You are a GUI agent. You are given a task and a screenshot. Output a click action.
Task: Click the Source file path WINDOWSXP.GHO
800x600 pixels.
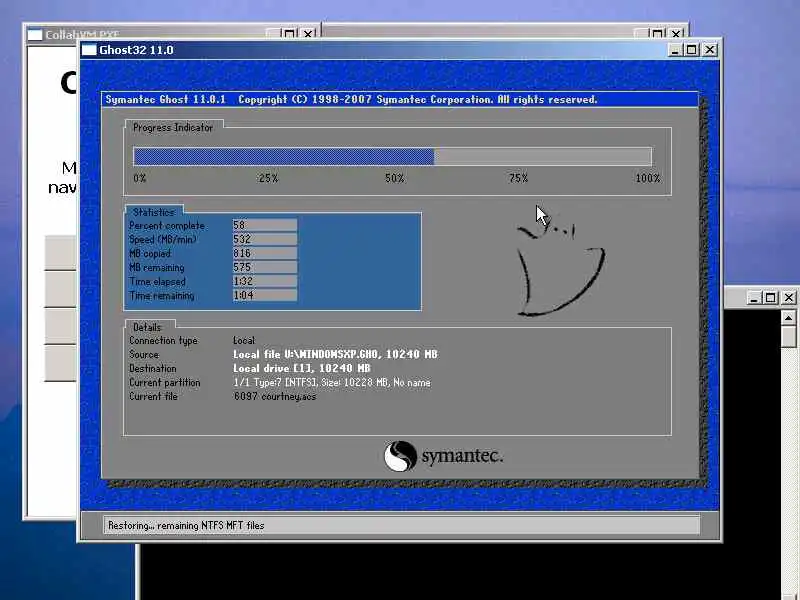(335, 354)
